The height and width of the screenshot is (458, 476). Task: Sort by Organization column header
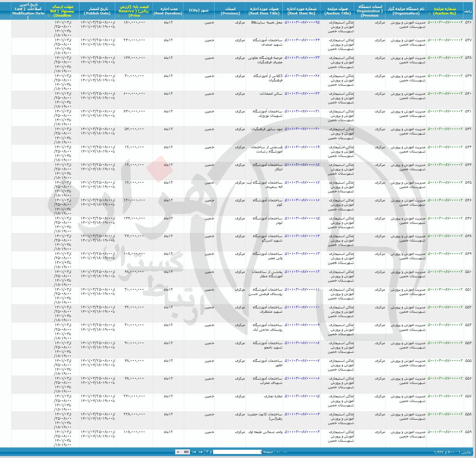[x=406, y=11]
